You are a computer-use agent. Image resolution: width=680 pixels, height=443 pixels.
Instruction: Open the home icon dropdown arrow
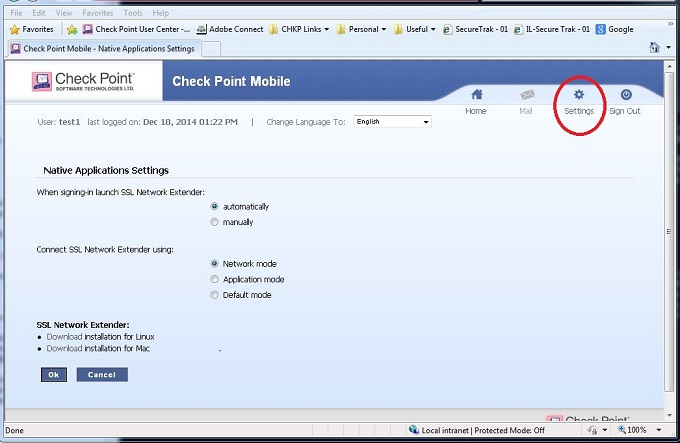coord(668,47)
